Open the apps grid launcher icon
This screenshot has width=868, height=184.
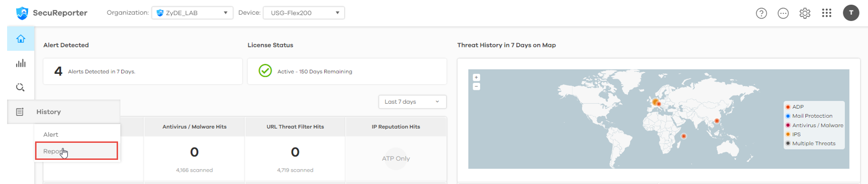pyautogui.click(x=827, y=13)
